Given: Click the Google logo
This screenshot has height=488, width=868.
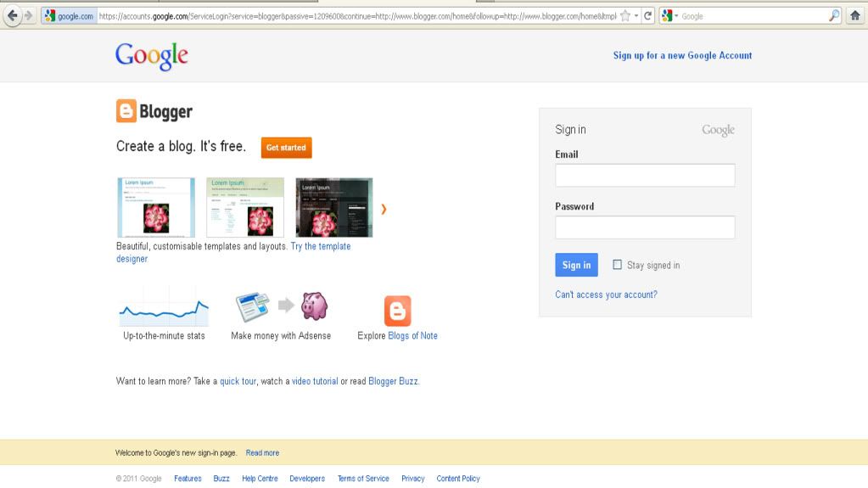Looking at the screenshot, I should [152, 57].
